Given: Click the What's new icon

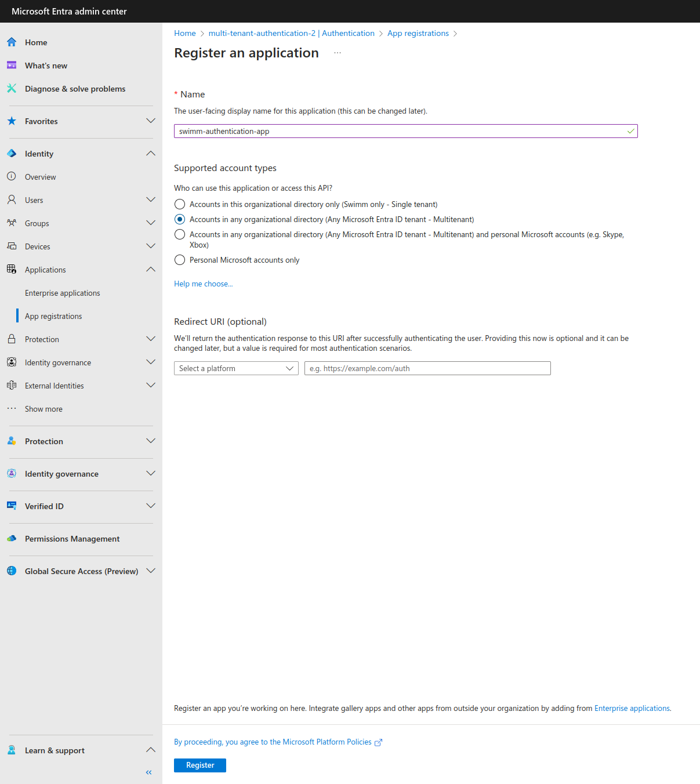Looking at the screenshot, I should pyautogui.click(x=12, y=65).
